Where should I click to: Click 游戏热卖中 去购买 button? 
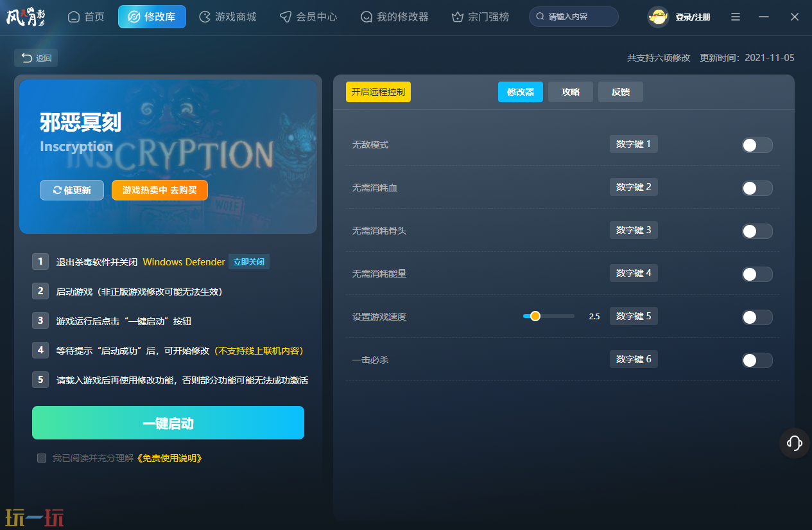[x=160, y=190]
